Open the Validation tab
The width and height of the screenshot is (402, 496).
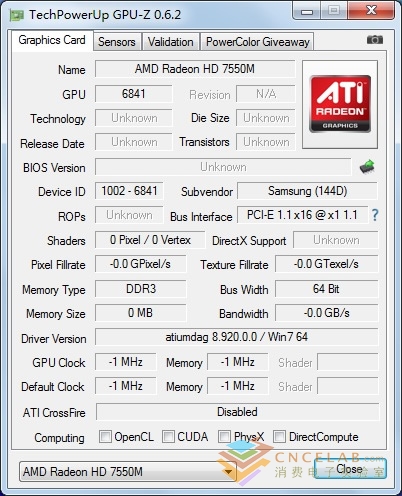[x=171, y=42]
